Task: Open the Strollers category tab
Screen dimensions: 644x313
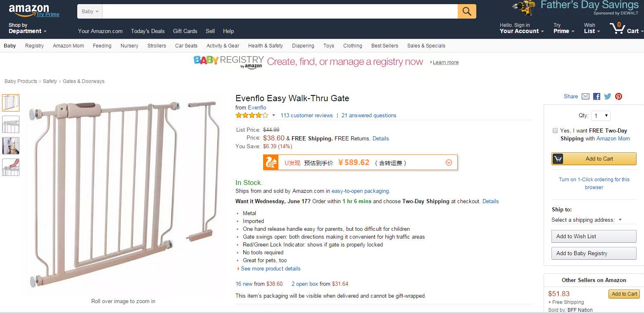Action: coord(157,46)
